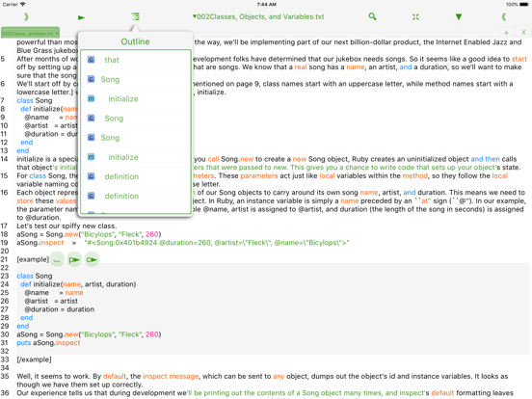
Task: Open the Outline list icon in toolbar
Action: point(135,16)
